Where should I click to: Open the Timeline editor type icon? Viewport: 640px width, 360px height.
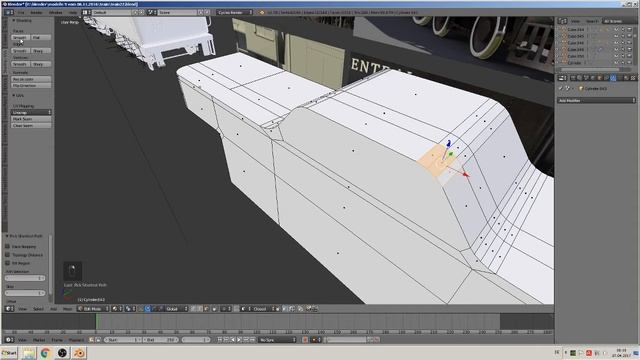(9, 340)
